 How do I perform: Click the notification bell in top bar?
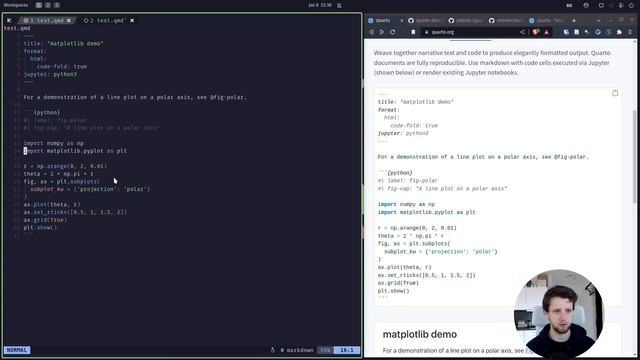pos(339,5)
